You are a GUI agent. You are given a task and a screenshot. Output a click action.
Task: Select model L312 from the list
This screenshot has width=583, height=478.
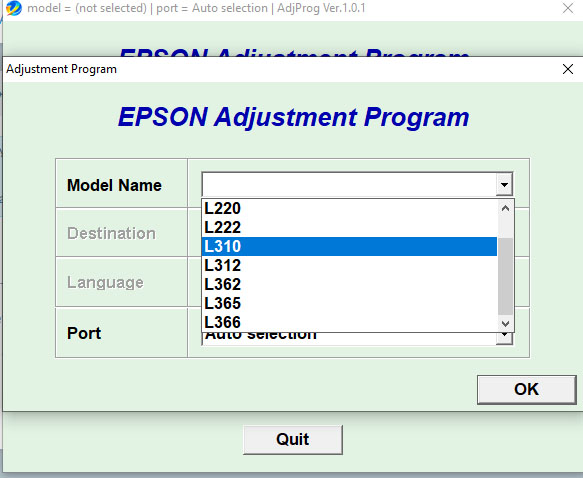(x=349, y=265)
